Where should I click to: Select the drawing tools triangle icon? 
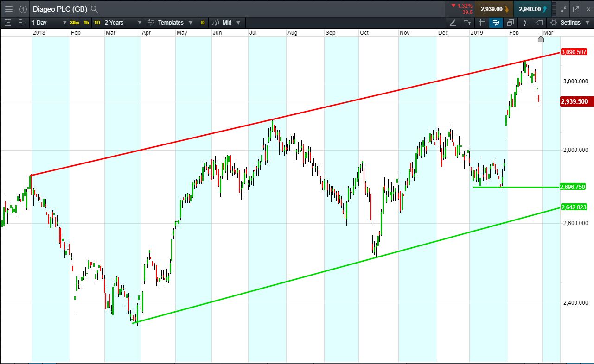(453, 22)
